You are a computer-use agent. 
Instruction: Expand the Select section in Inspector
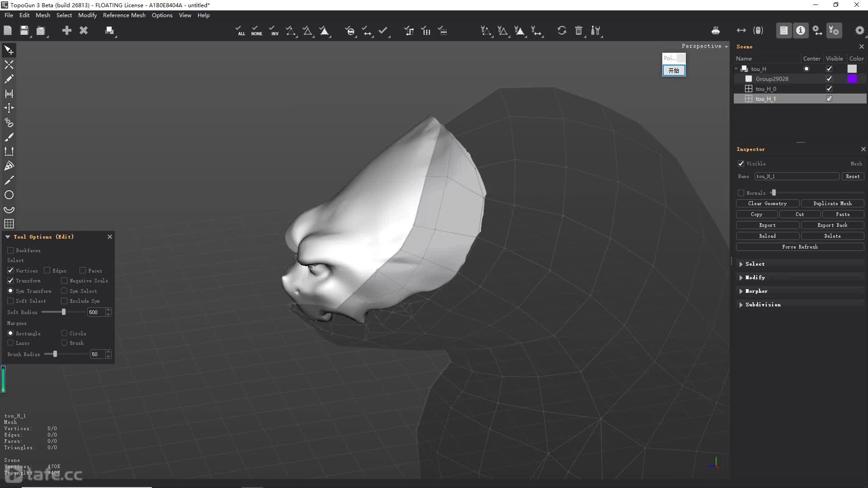[x=741, y=264]
